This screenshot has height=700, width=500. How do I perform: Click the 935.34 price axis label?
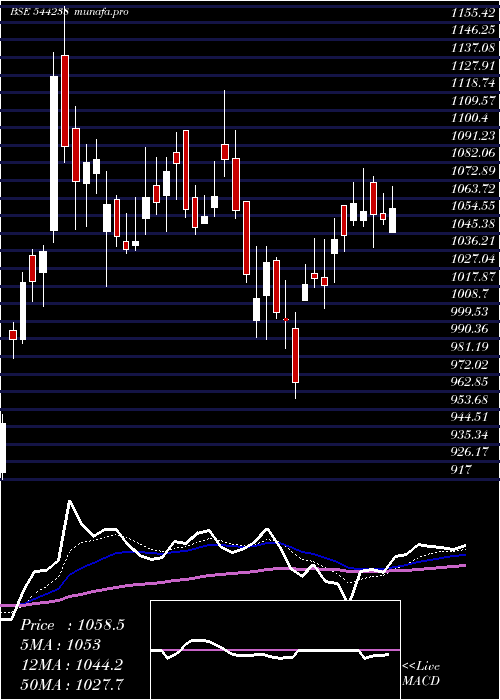click(x=469, y=435)
